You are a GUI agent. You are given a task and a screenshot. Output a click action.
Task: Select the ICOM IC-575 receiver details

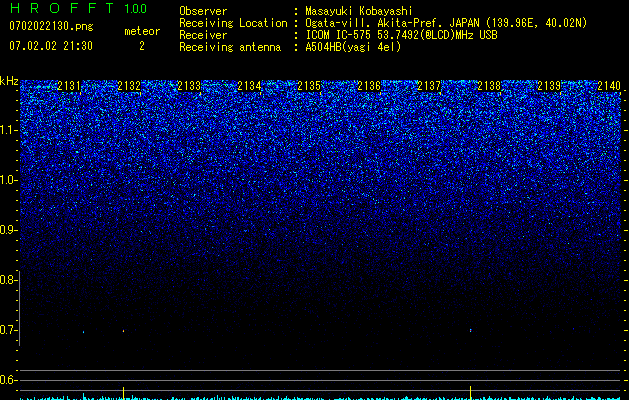pyautogui.click(x=401, y=35)
